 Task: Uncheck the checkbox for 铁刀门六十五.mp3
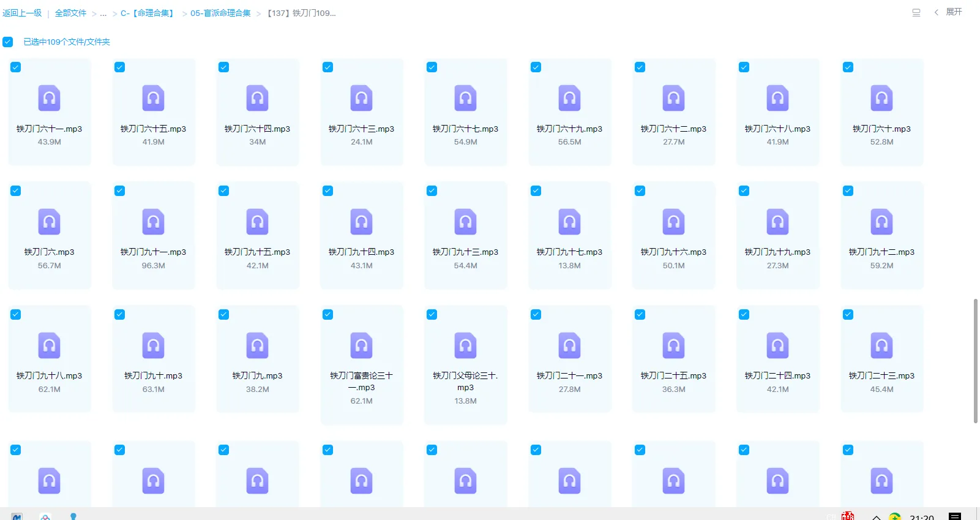pos(120,67)
